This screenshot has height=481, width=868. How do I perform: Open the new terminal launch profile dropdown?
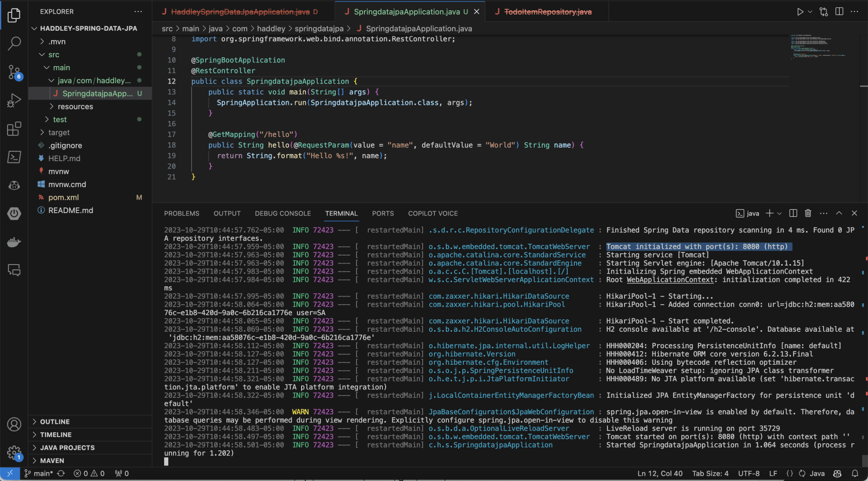(780, 214)
